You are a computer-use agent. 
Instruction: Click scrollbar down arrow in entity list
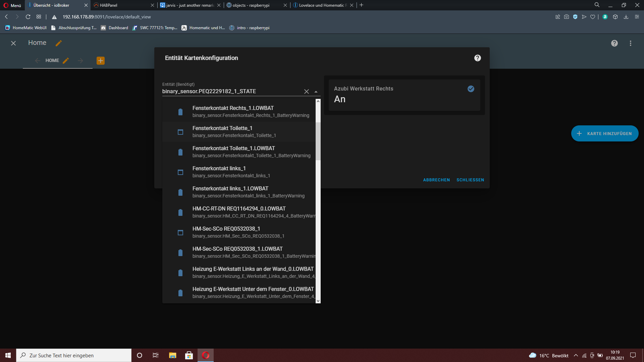click(x=318, y=301)
